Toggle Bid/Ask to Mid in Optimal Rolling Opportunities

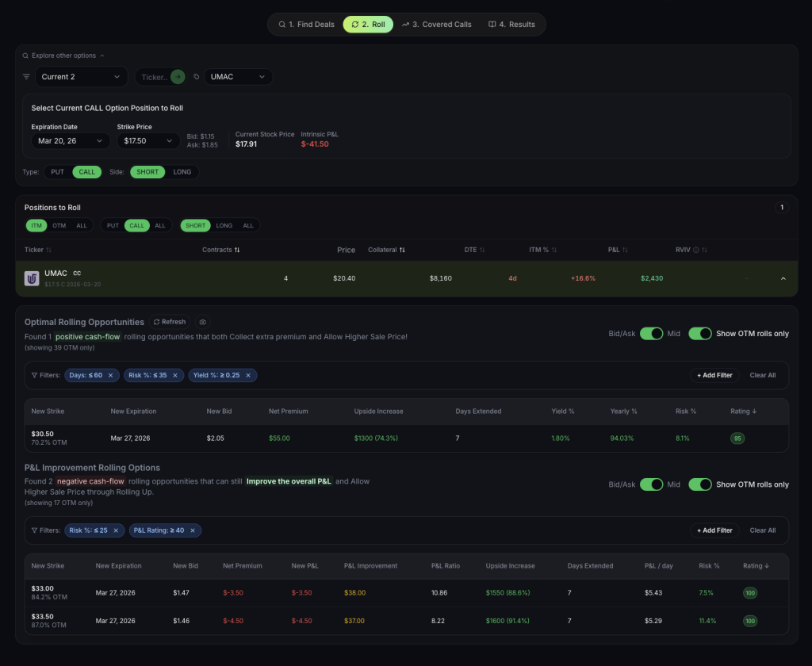click(x=652, y=334)
